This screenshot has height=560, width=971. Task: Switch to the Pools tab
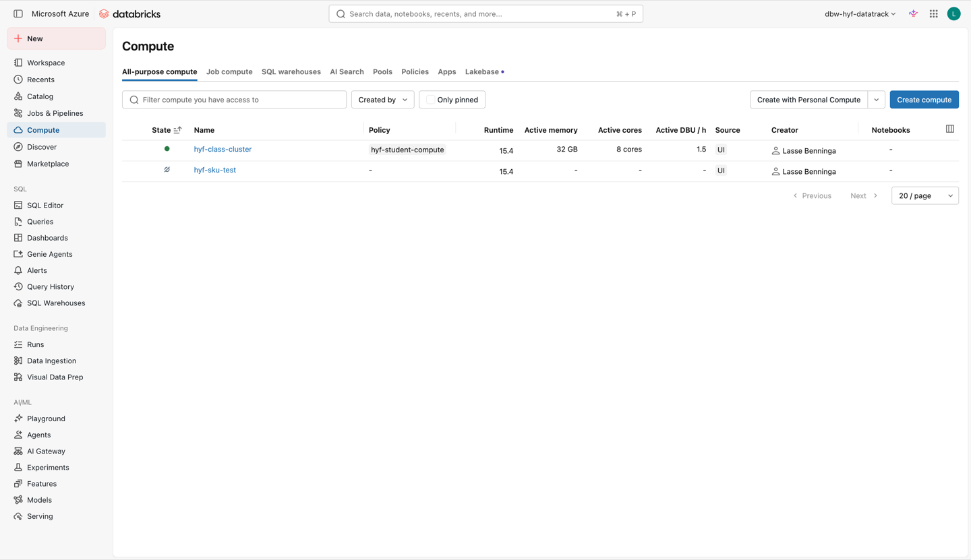[382, 71]
